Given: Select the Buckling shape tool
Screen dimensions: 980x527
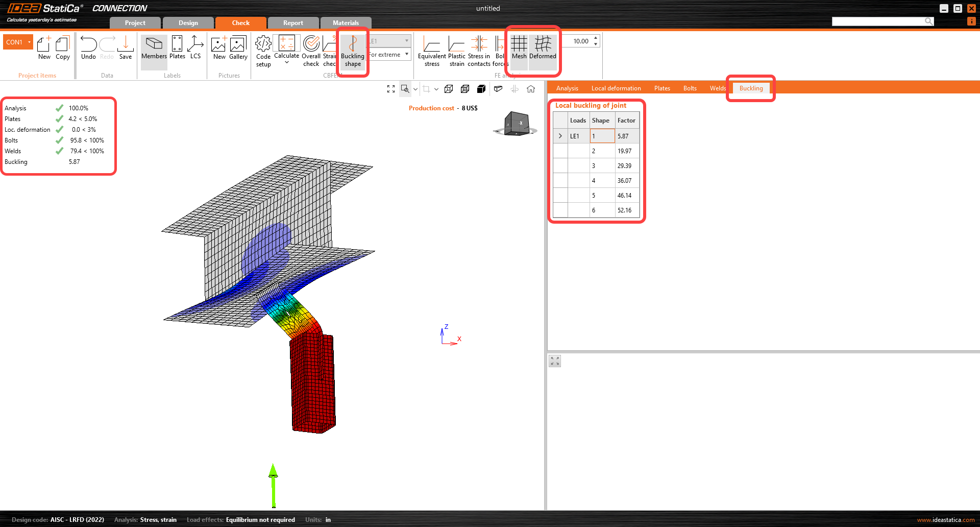Looking at the screenshot, I should pos(352,51).
